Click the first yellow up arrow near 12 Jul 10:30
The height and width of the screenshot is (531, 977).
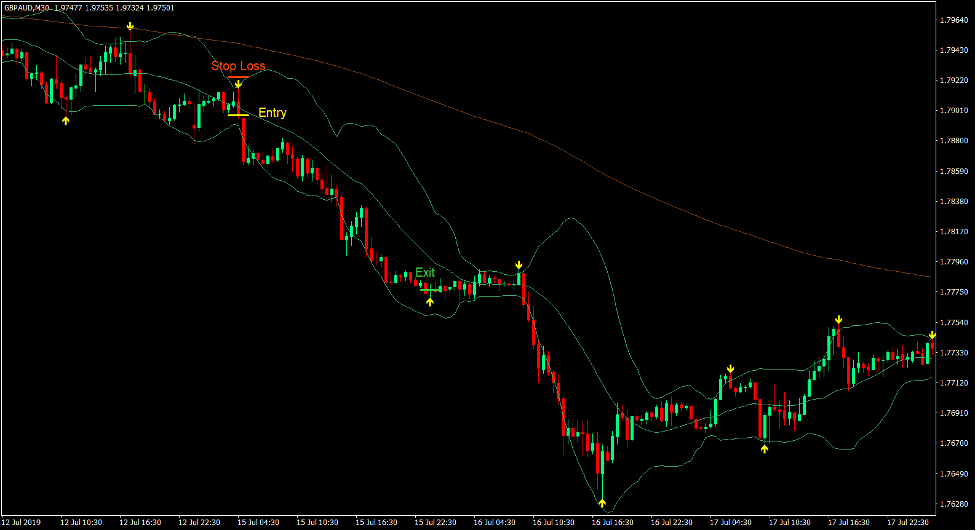[x=66, y=120]
